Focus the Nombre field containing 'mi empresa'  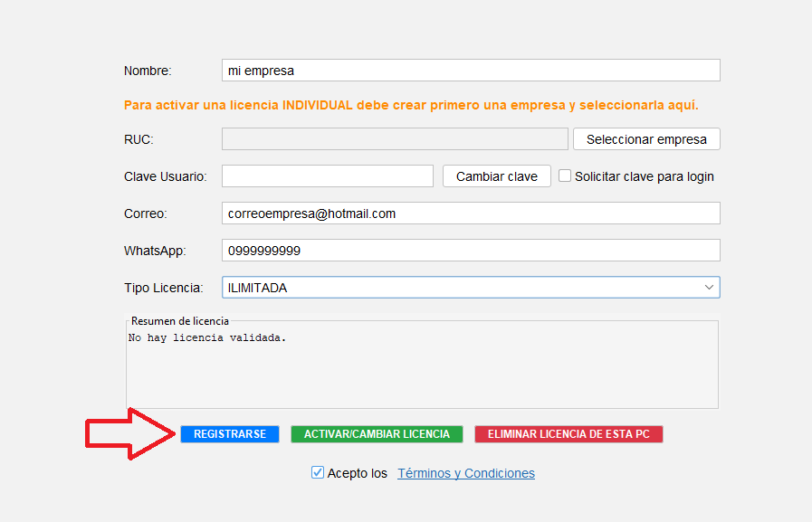tap(470, 71)
